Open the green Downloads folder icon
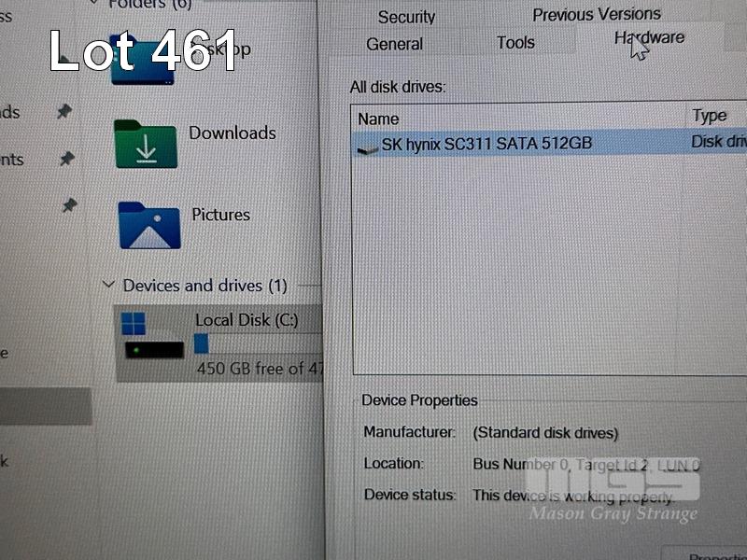This screenshot has height=560, width=747. coord(146,144)
